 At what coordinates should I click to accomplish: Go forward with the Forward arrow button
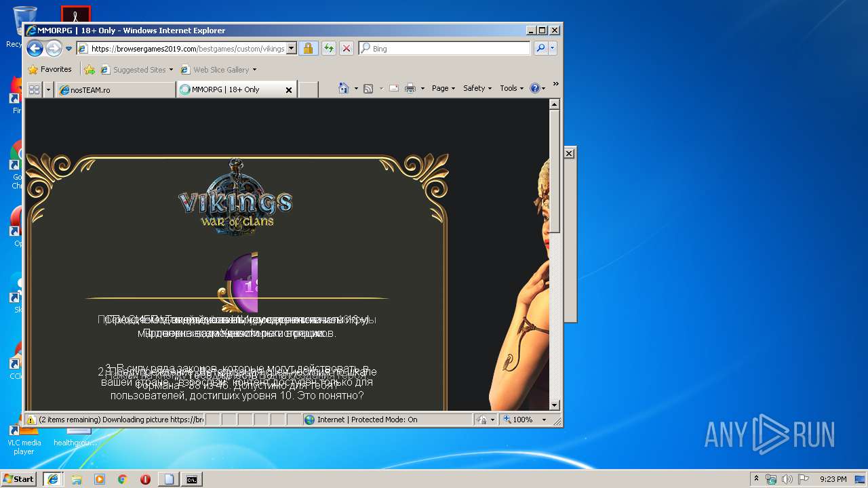point(54,48)
